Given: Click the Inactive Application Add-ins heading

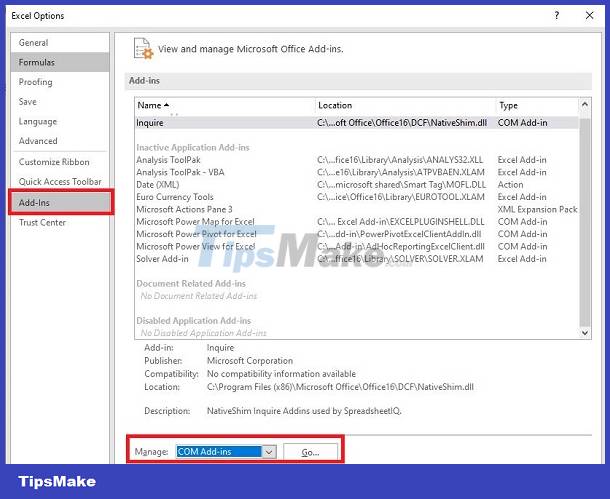Looking at the screenshot, I should [193, 148].
